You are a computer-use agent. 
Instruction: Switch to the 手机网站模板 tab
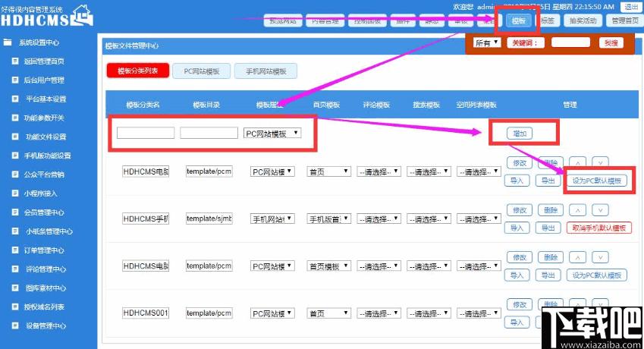tap(265, 71)
